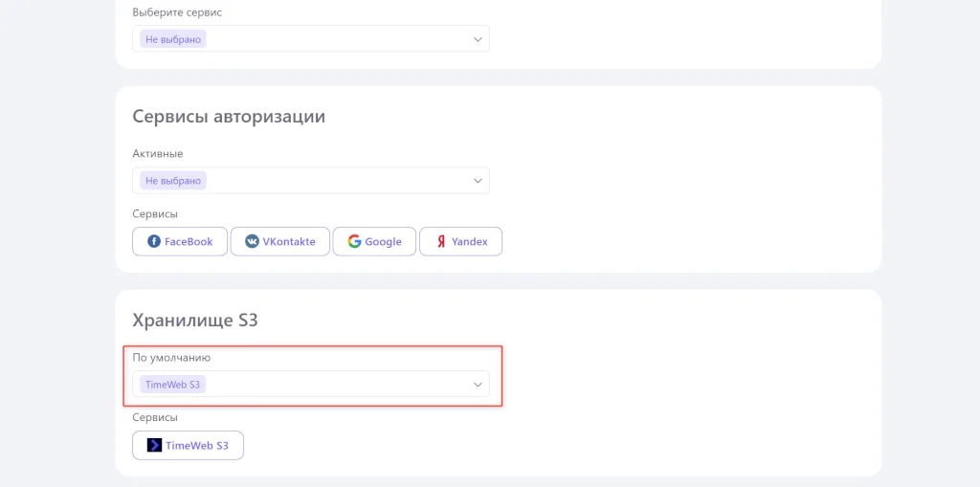The image size is (980, 487).
Task: Click the Facebook logo icon
Action: (x=153, y=242)
